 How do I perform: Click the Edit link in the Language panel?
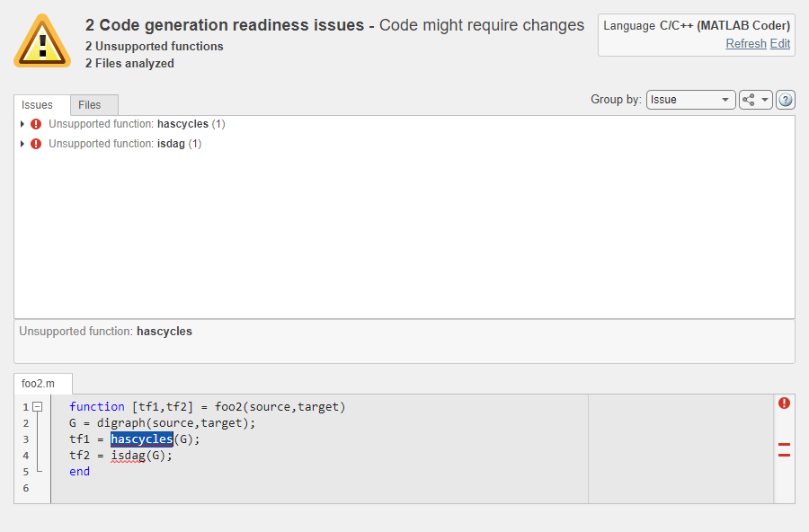point(779,43)
